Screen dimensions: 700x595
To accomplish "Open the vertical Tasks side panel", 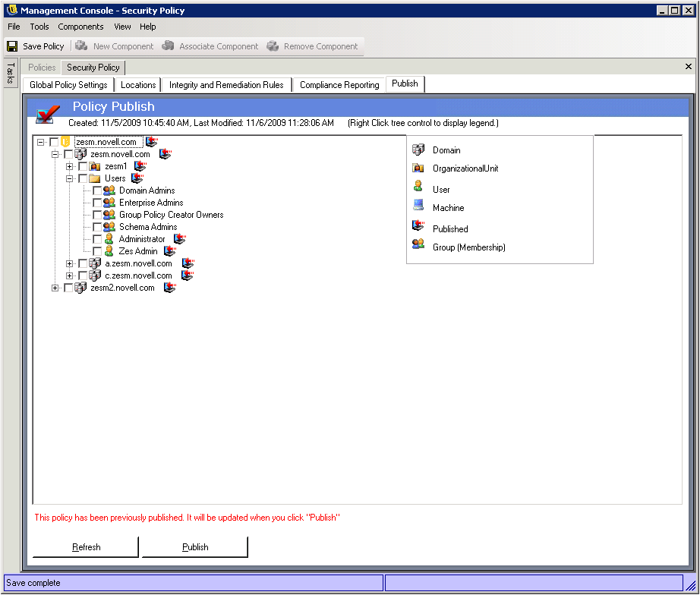I will pyautogui.click(x=10, y=74).
